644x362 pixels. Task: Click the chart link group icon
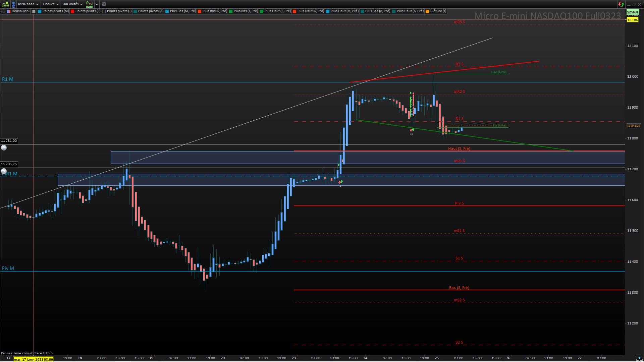coord(13,4)
